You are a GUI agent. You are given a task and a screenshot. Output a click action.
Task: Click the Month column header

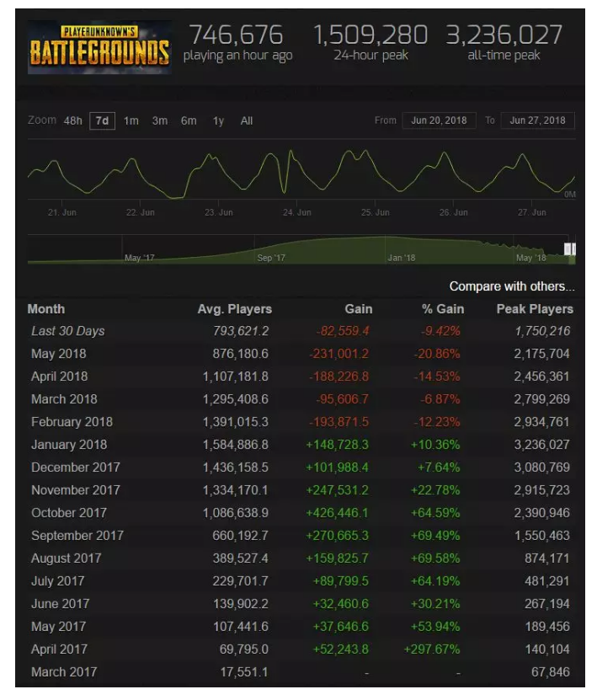(x=46, y=309)
